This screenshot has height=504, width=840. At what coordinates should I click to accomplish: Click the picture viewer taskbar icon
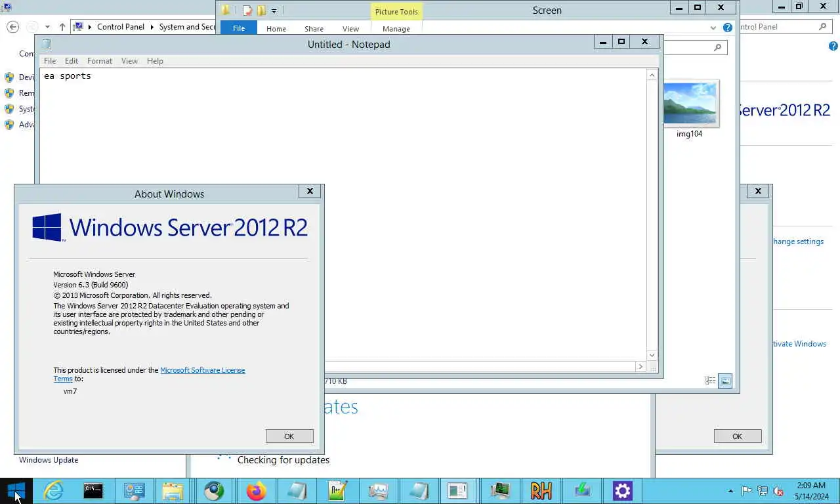(378, 490)
